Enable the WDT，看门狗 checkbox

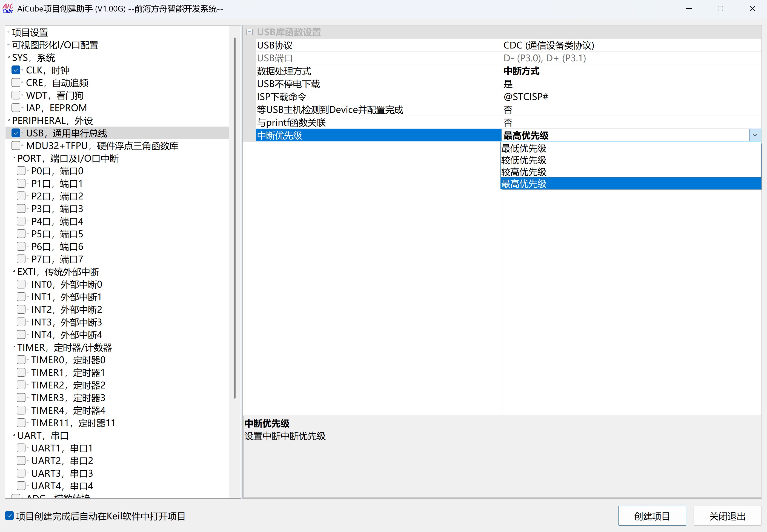[x=16, y=95]
